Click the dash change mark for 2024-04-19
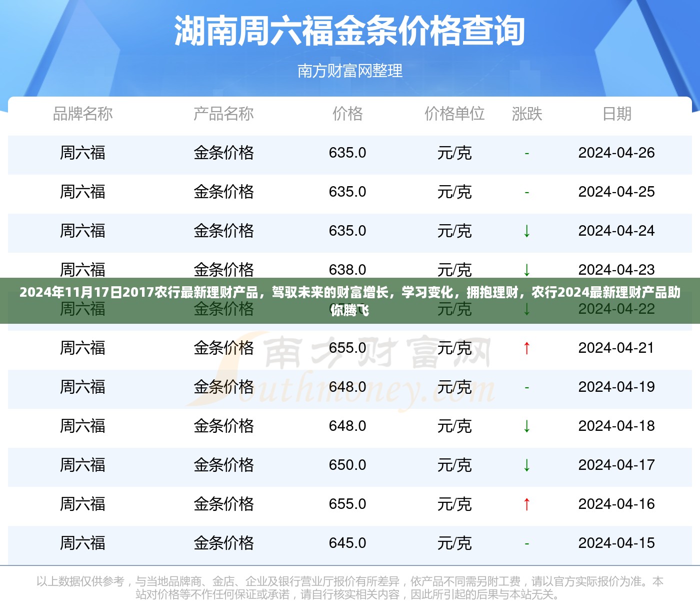Image resolution: width=700 pixels, height=602 pixels. tap(526, 387)
